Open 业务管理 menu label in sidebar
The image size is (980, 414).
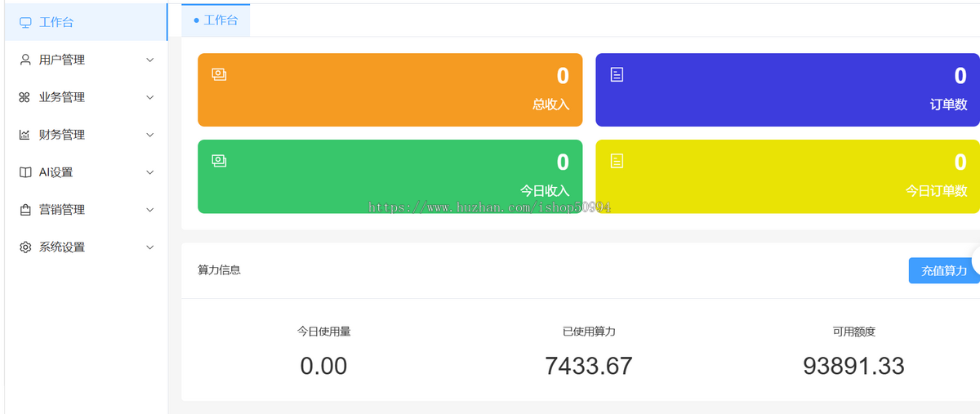62,97
